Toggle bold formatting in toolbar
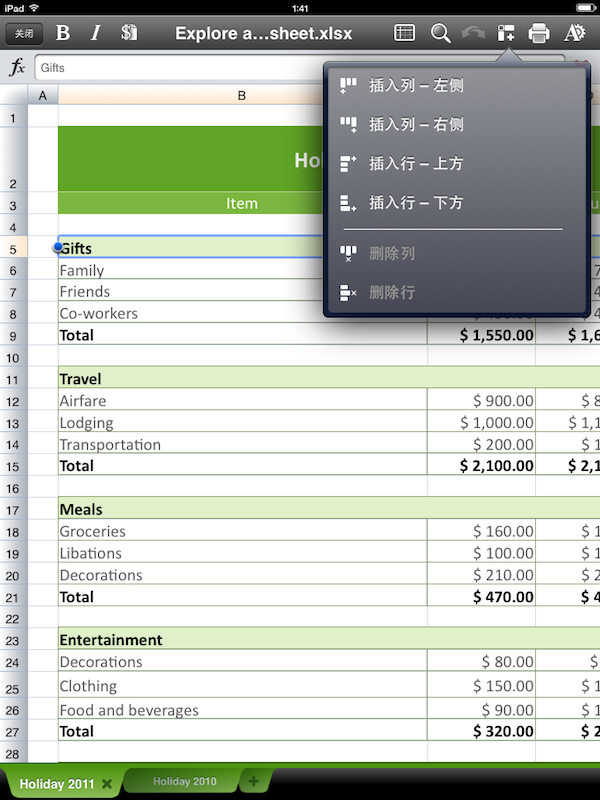600x800 pixels. 63,33
